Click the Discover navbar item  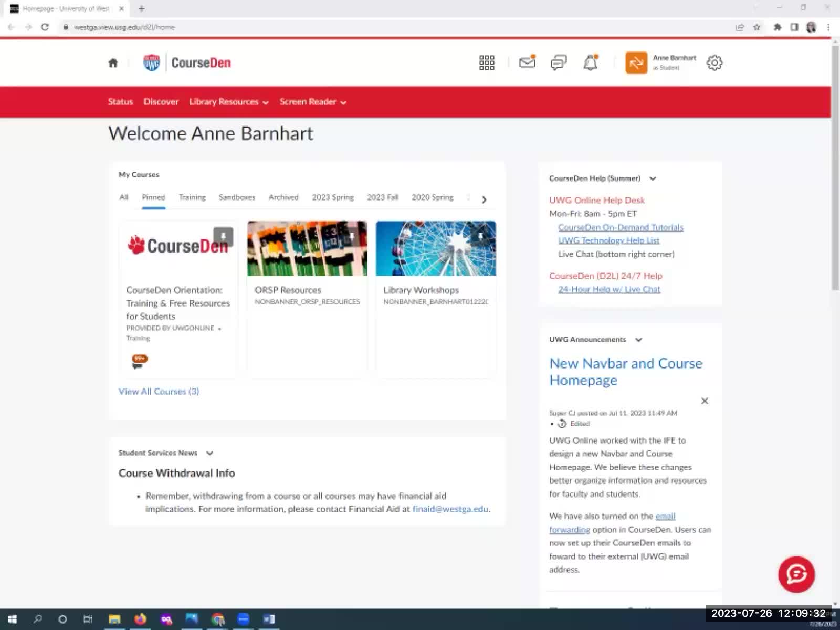click(x=161, y=102)
